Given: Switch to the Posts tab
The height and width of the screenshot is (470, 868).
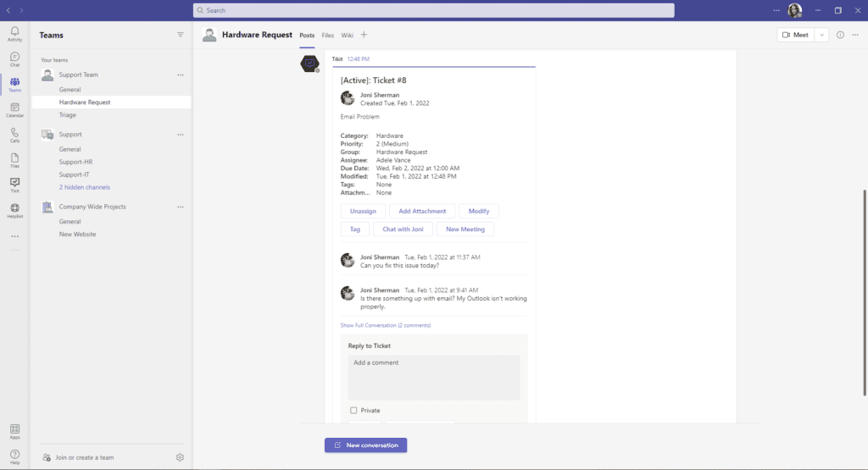Looking at the screenshot, I should 307,36.
